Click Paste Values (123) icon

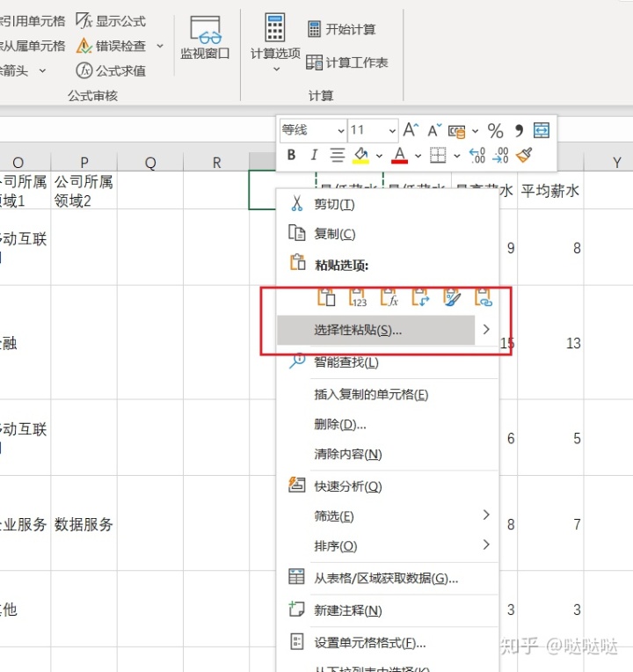pos(358,296)
